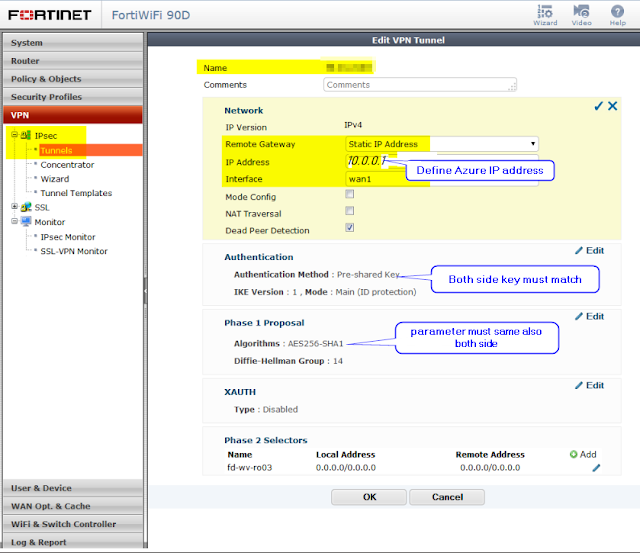
Task: Select Concentrator in the IPsec tree
Action: [x=67, y=164]
